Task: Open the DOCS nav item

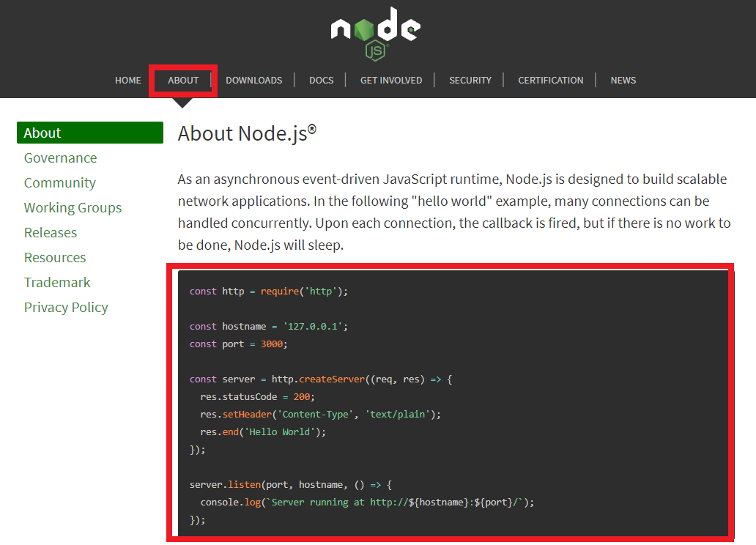Action: coord(321,80)
